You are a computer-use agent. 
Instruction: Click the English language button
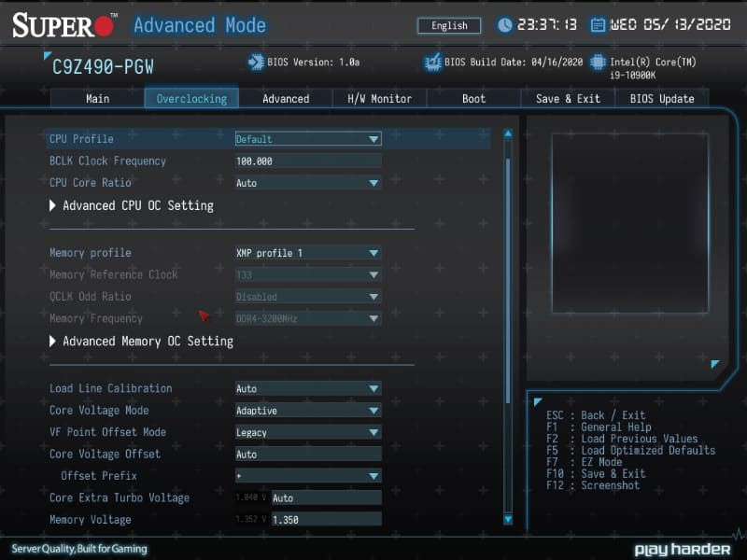[x=448, y=25]
